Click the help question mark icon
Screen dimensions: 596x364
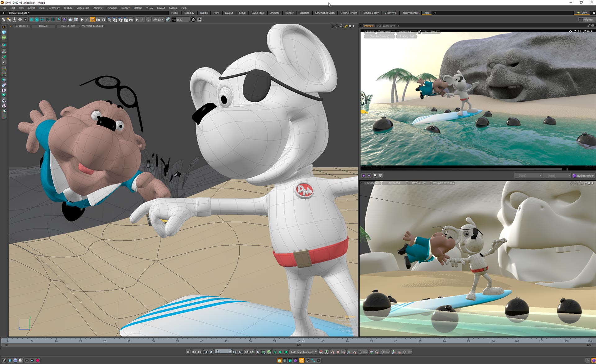click(149, 20)
